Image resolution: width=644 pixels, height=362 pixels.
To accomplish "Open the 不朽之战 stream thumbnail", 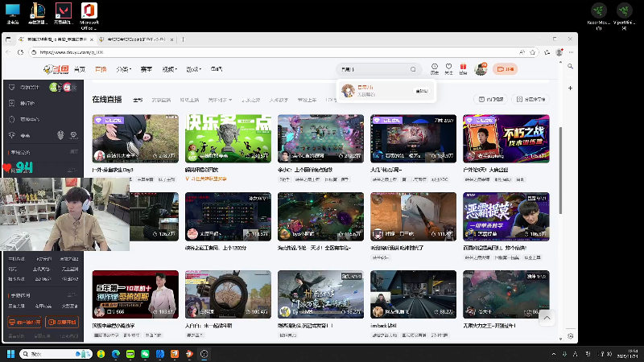I will click(x=506, y=138).
